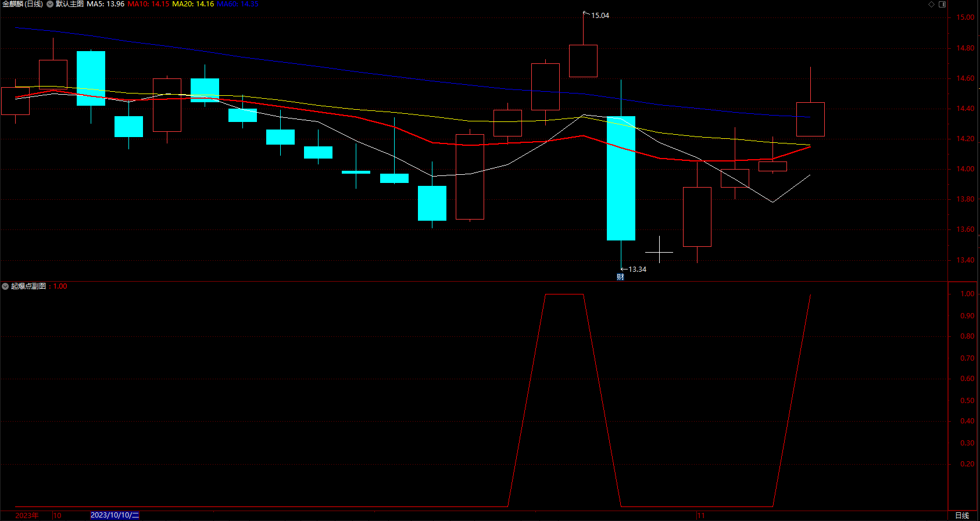Toggle the side panel icon at top right

[x=942, y=4]
